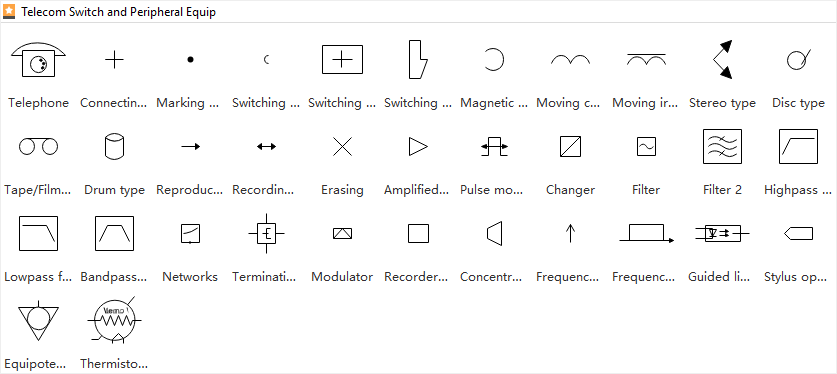Select the Amplified triangle symbol
Viewport: 837px width, 374px height.
[x=418, y=146]
